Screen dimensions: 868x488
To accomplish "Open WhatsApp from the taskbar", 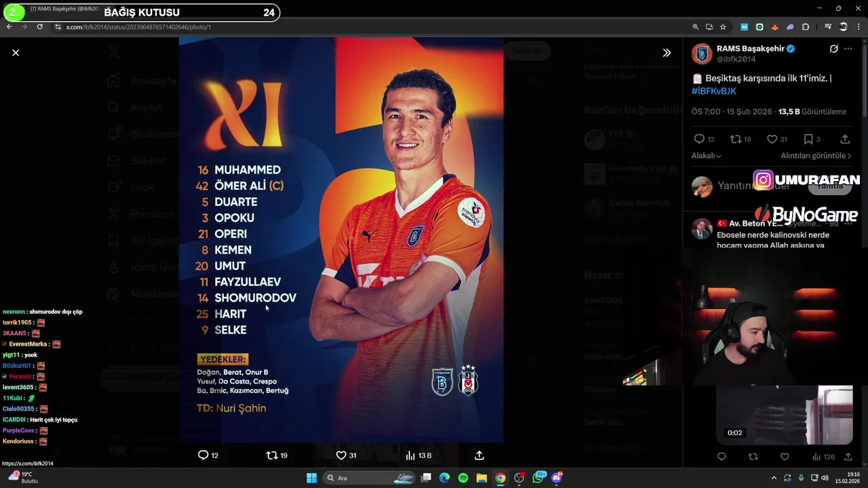I will (539, 478).
